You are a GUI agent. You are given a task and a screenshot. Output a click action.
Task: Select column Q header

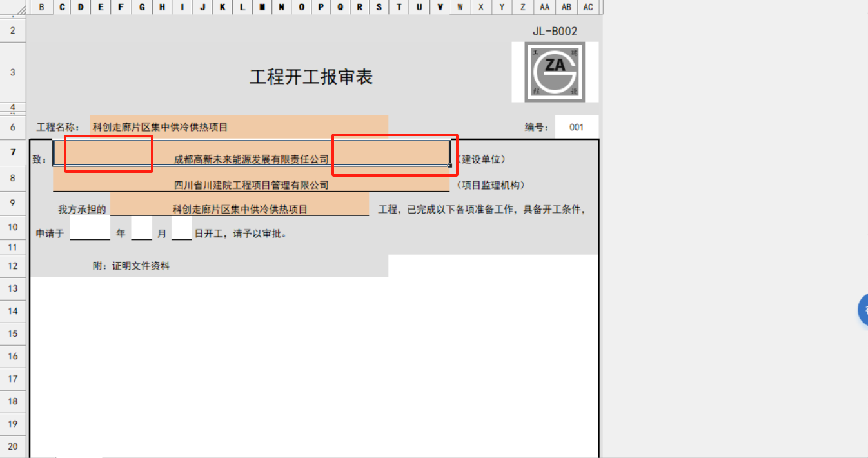click(x=340, y=7)
